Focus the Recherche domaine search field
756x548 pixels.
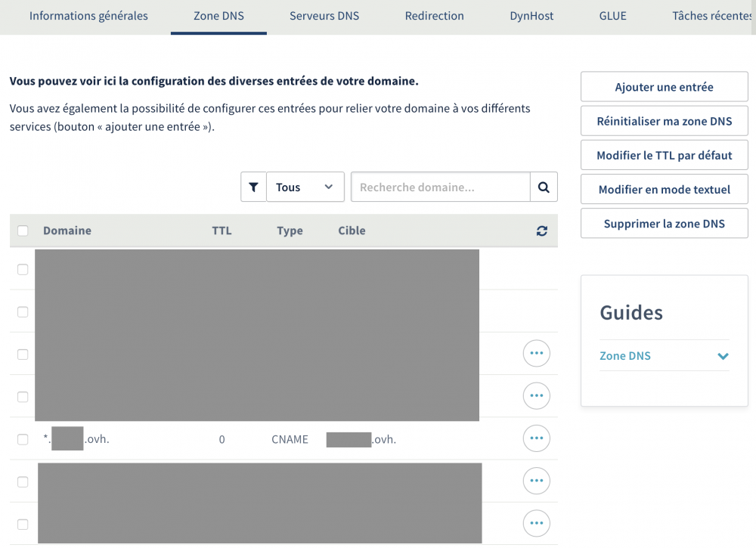(x=441, y=187)
